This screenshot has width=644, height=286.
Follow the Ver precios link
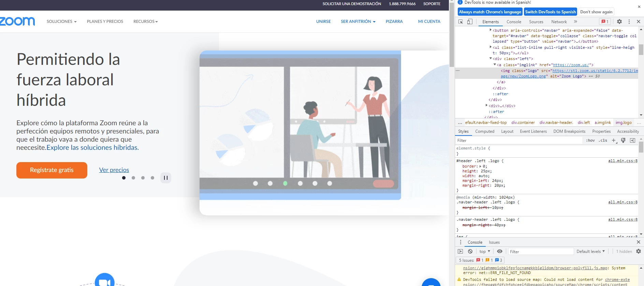click(114, 170)
